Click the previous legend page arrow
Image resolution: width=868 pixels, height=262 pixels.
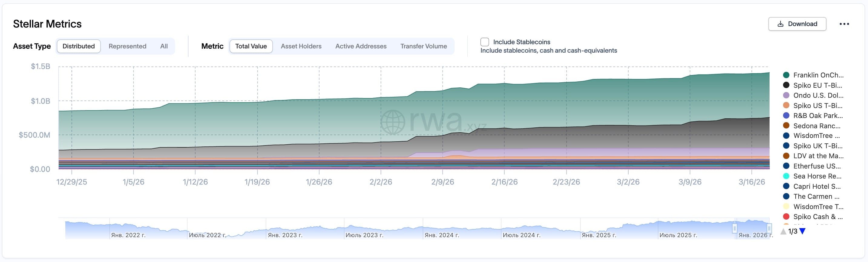coord(784,231)
